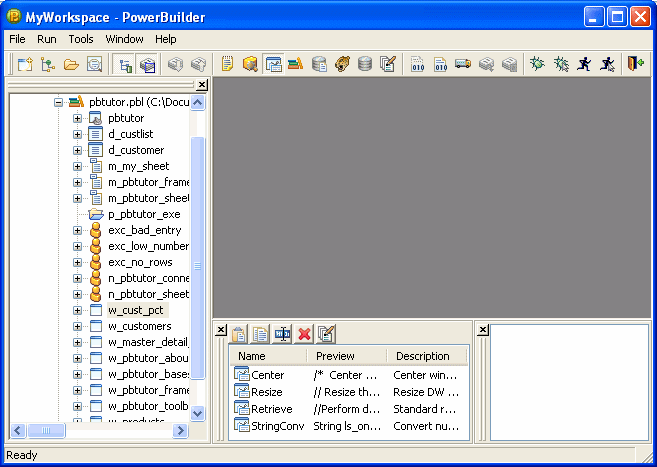Click the Inherit toolbar icon

pos(48,64)
